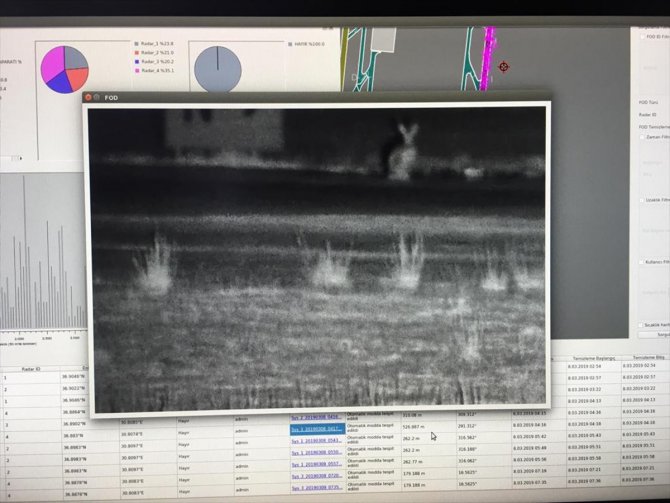Click the gray button beside FOD close button

coord(97,97)
